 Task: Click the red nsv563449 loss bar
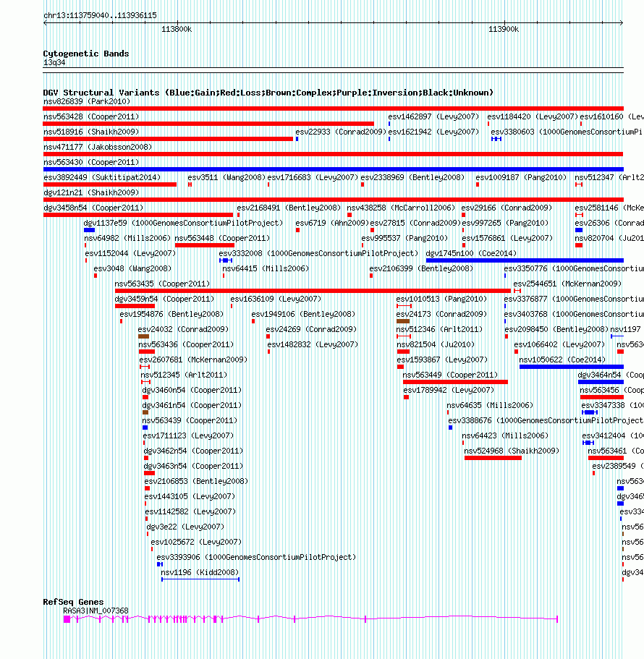pyautogui.click(x=455, y=382)
